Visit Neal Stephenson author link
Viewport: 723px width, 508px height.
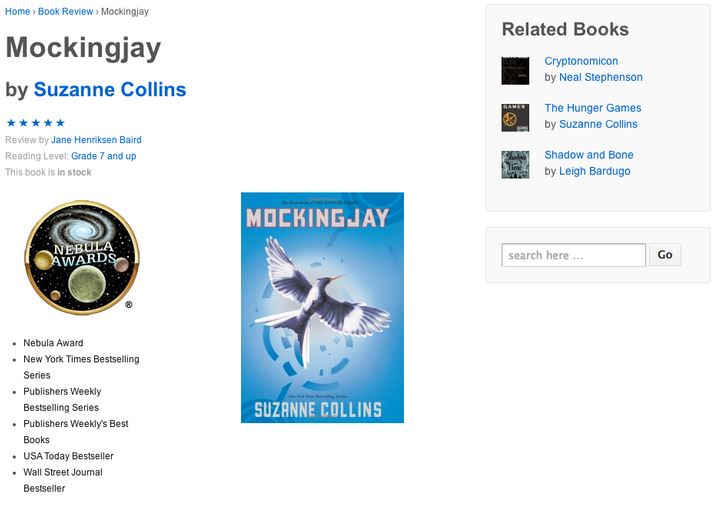coord(601,77)
